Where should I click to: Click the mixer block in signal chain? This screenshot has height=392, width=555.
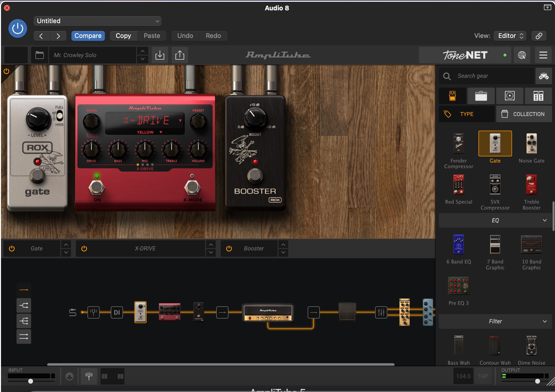click(x=381, y=312)
